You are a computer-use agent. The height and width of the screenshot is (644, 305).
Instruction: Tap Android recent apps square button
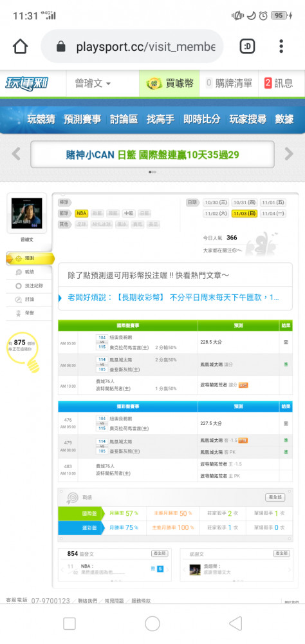[69, 624]
